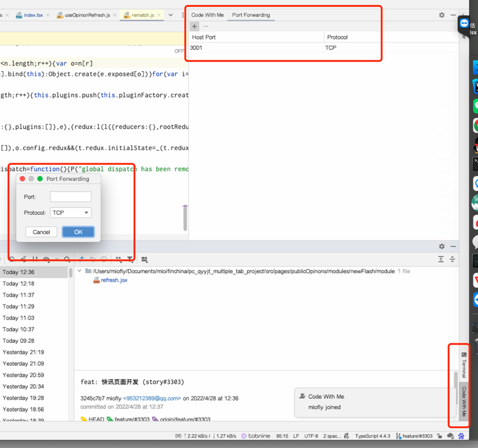Select commit Today 10:37
The height and width of the screenshot is (448, 478).
point(34,329)
